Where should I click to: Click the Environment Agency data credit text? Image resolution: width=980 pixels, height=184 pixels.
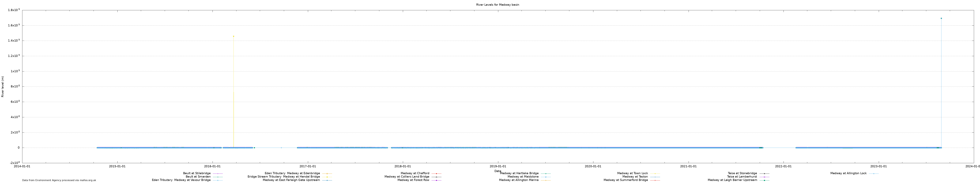[x=59, y=180]
